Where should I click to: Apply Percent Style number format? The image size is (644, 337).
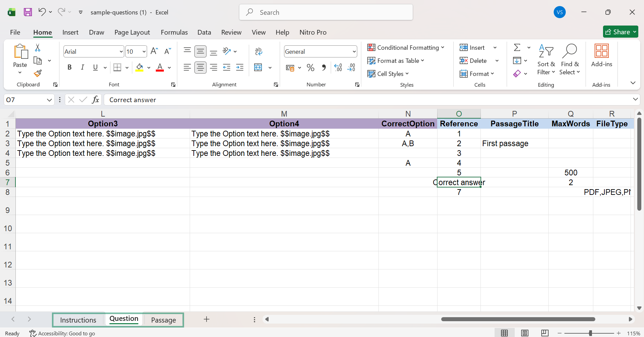click(311, 68)
